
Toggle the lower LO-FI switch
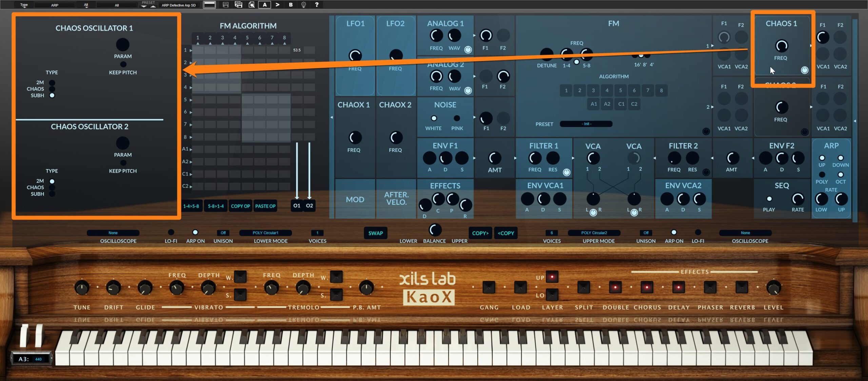(171, 232)
